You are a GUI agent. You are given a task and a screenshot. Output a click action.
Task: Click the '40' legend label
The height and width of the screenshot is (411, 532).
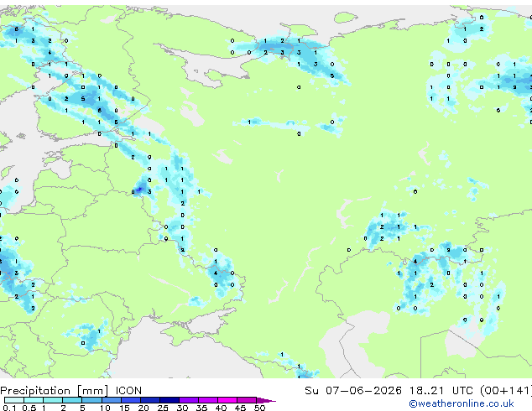tap(221, 408)
